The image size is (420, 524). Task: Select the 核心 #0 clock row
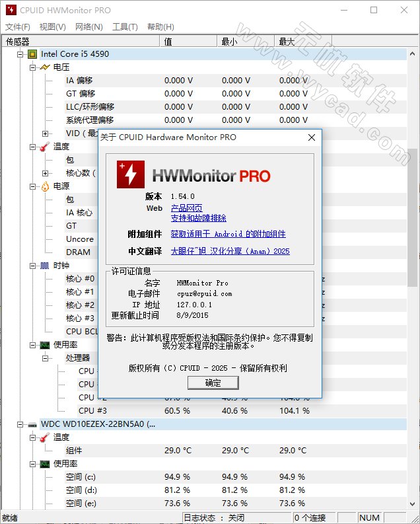pyautogui.click(x=80, y=279)
